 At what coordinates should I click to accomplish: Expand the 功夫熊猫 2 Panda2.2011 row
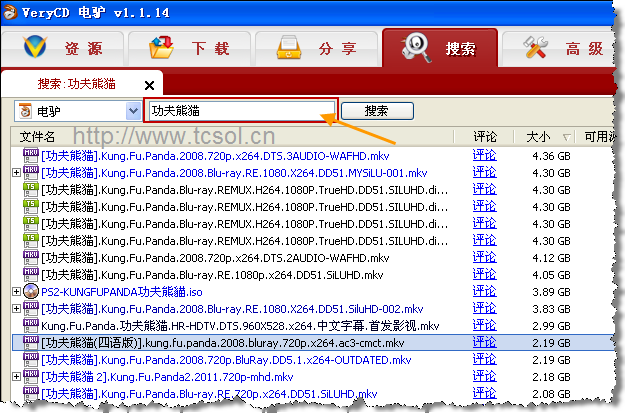coord(16,376)
